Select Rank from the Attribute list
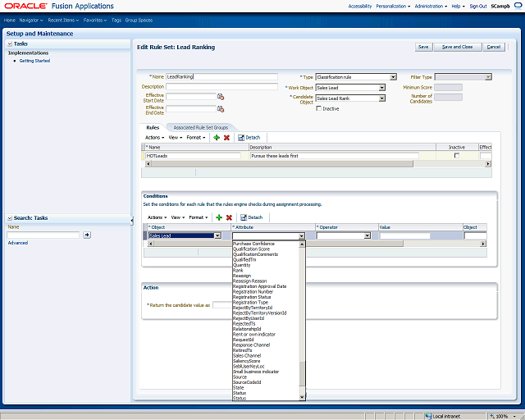525x420 pixels. tap(238, 270)
